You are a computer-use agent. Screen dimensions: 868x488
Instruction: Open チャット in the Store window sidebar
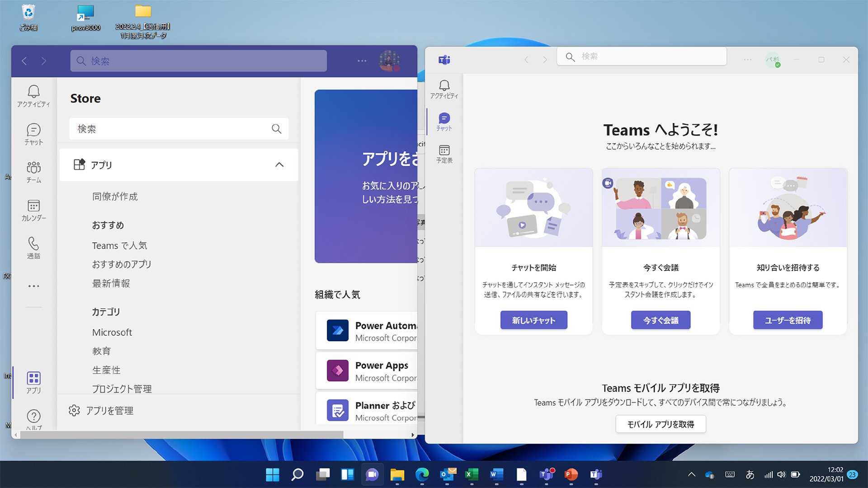tap(33, 134)
